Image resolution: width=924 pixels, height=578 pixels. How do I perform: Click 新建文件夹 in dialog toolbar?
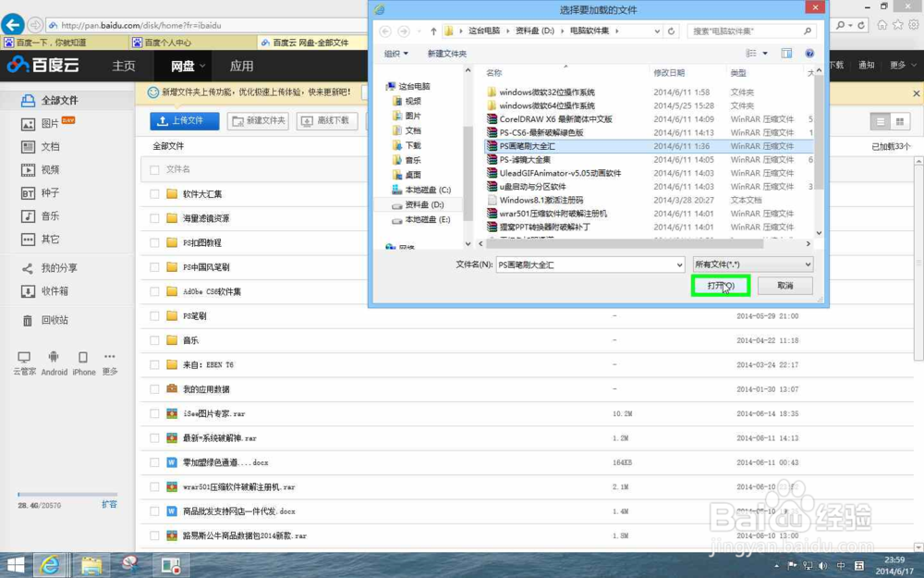point(446,54)
